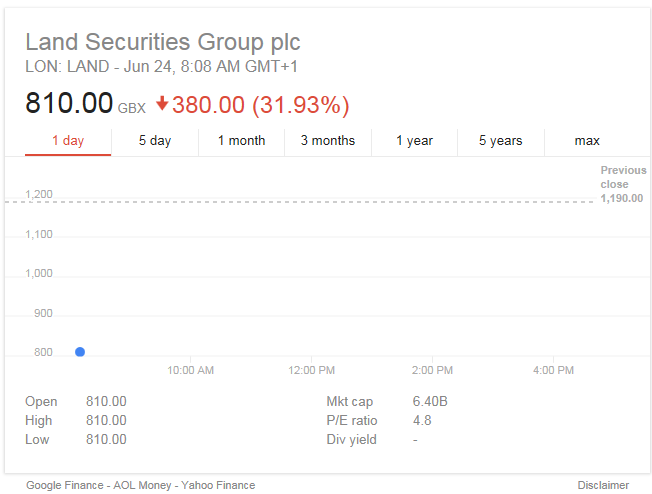Image resolution: width=652 pixels, height=494 pixels.
Task: Click the Mkt cap 6.40B value
Action: 430,401
